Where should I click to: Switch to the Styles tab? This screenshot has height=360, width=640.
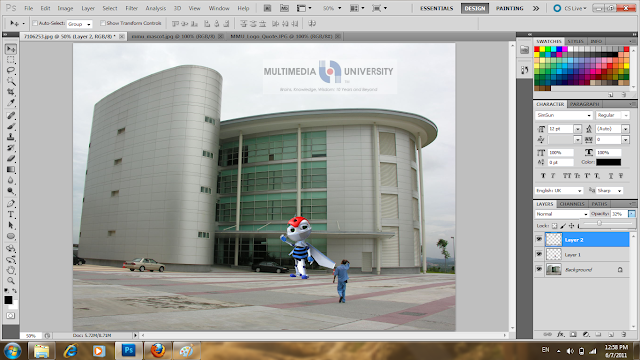576,41
